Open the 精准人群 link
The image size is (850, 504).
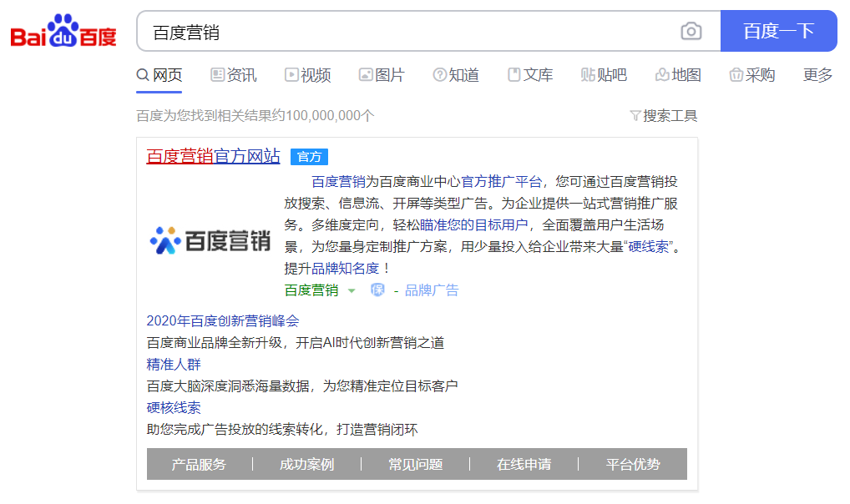point(174,364)
